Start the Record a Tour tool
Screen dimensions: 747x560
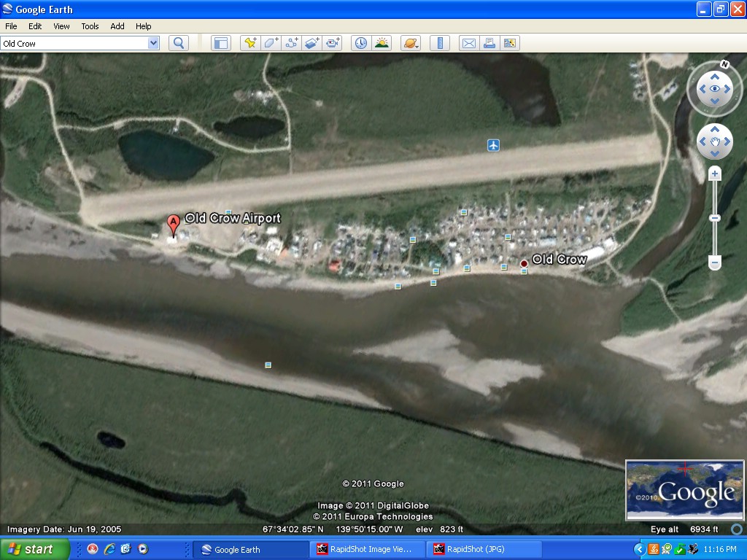click(x=332, y=43)
